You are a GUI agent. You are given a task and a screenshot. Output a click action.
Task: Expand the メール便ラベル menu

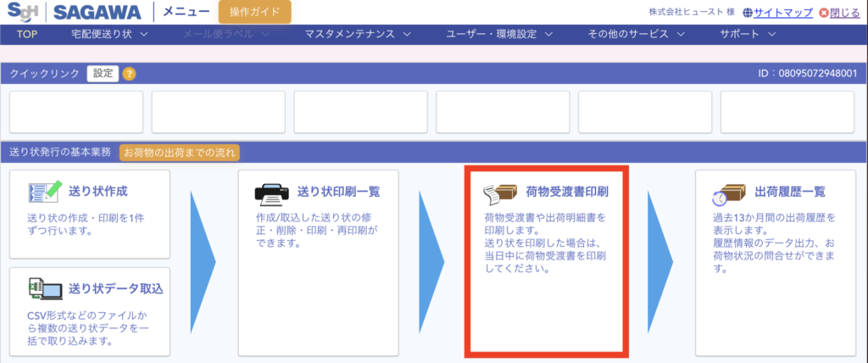click(x=226, y=35)
